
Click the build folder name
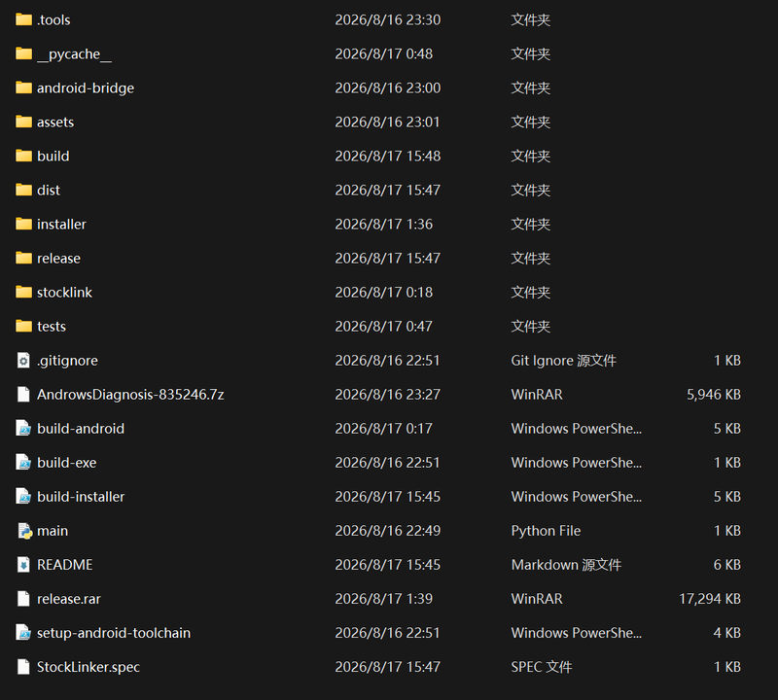[53, 157]
